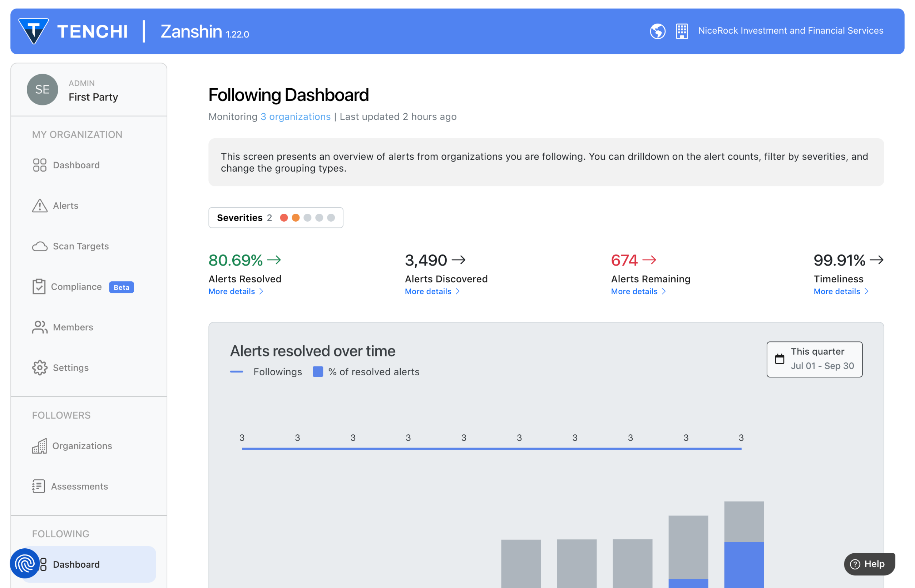Click the globe icon in header
The height and width of the screenshot is (588, 915).
(x=657, y=31)
